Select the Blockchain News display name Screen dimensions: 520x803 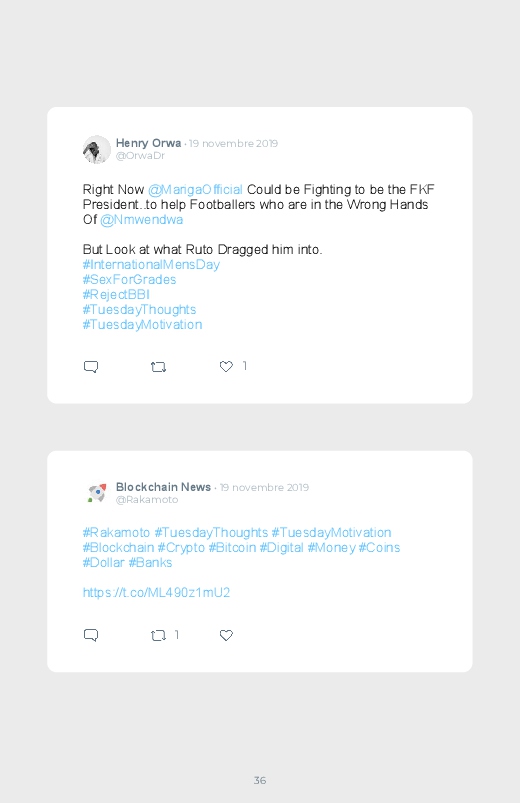(163, 487)
